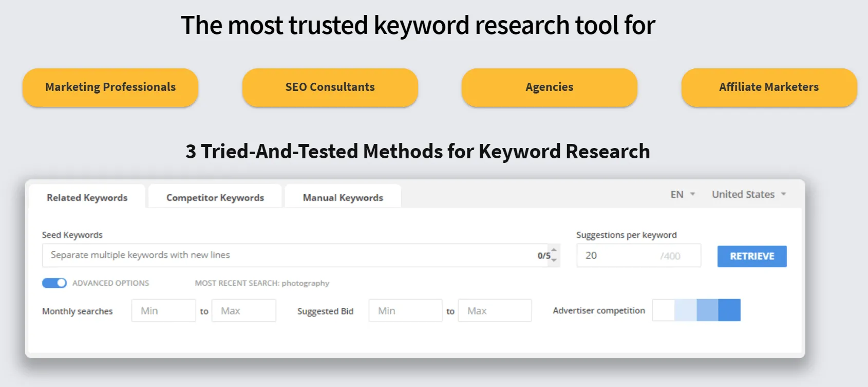Click the SEO Consultants button
This screenshot has width=868, height=387.
tap(330, 87)
